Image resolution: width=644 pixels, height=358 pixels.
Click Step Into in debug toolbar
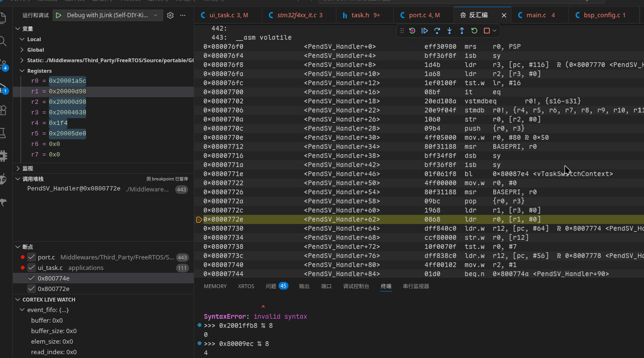(x=449, y=31)
